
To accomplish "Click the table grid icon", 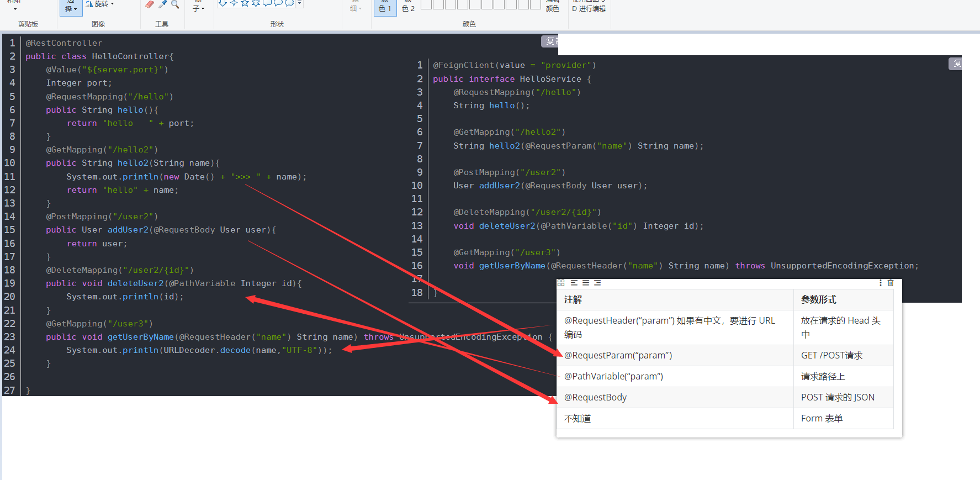I will click(x=561, y=283).
